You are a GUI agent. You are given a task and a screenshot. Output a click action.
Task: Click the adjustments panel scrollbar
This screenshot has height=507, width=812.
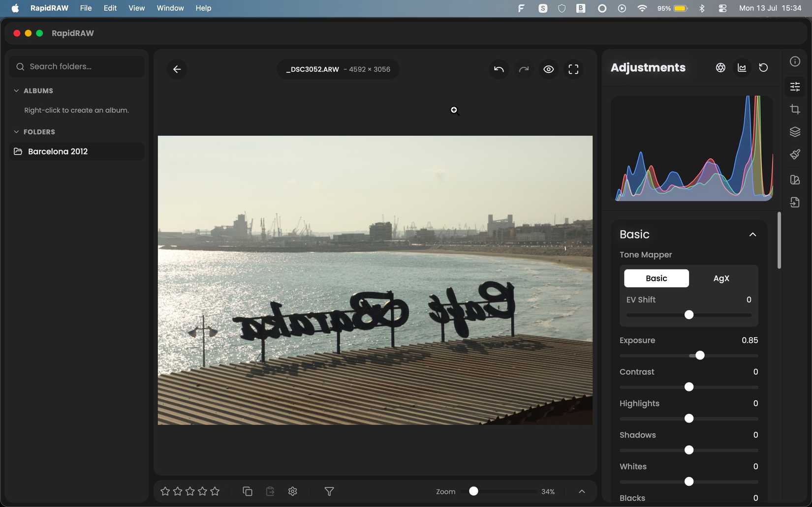pos(779,240)
